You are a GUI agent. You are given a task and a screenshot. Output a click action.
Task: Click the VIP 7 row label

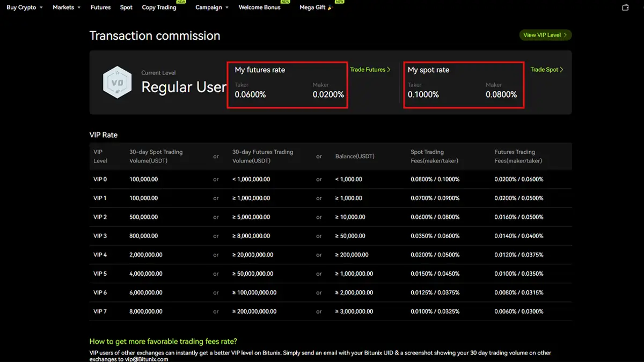[x=100, y=312]
